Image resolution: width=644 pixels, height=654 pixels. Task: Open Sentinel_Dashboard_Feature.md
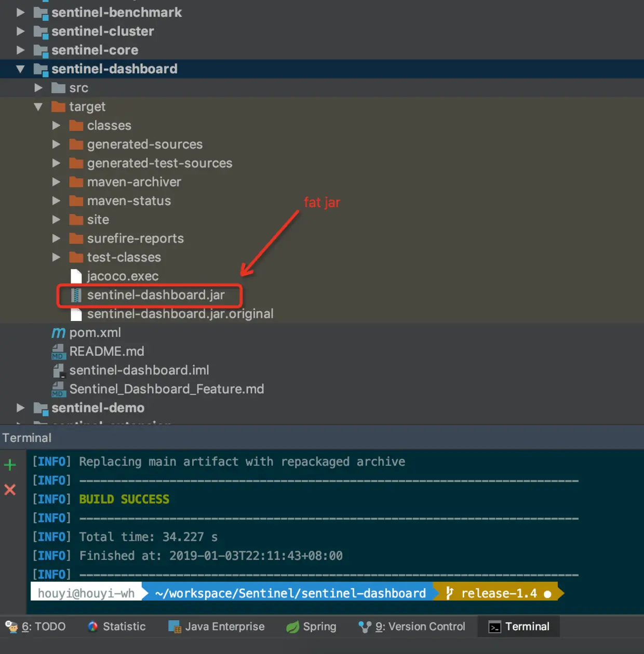click(x=167, y=389)
